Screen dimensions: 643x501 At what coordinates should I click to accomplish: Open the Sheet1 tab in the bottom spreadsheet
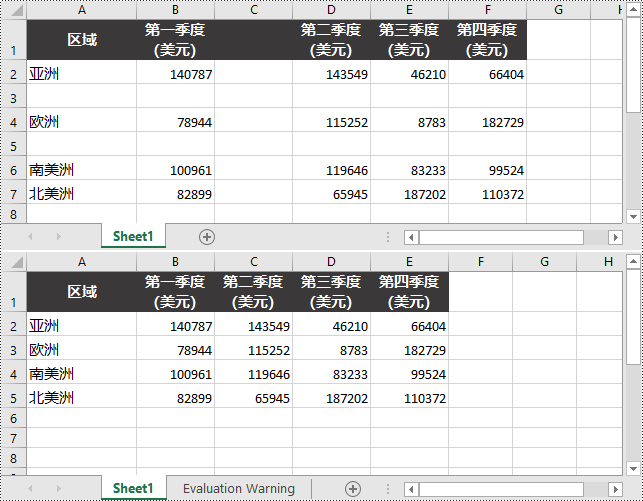pos(133,488)
